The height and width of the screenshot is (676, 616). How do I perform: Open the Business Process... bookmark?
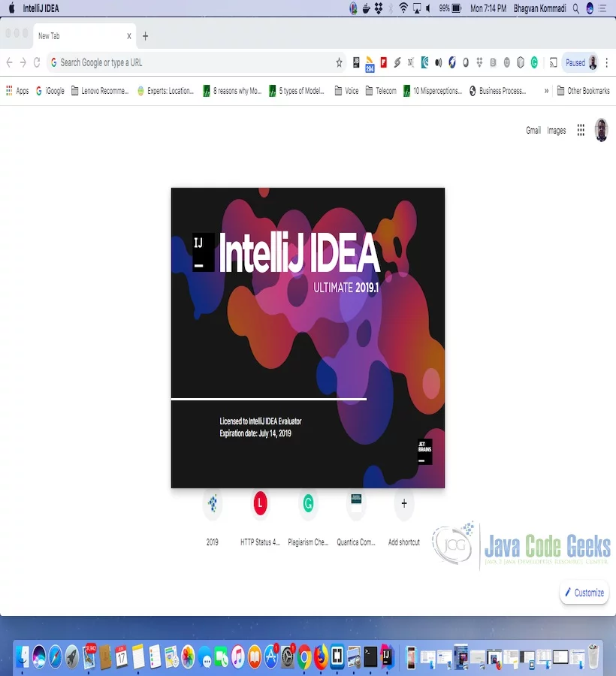[x=497, y=91]
